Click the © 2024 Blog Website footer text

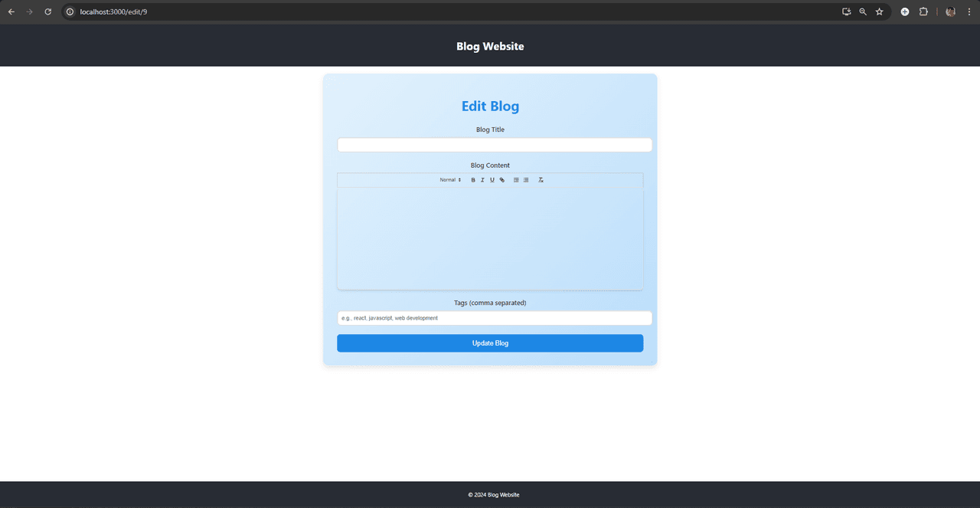pyautogui.click(x=494, y=495)
